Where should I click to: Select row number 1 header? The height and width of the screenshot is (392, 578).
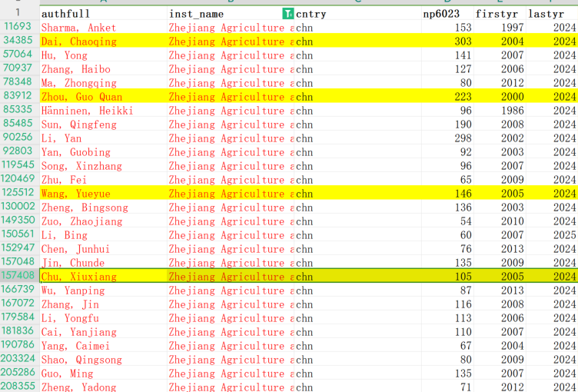click(x=18, y=14)
